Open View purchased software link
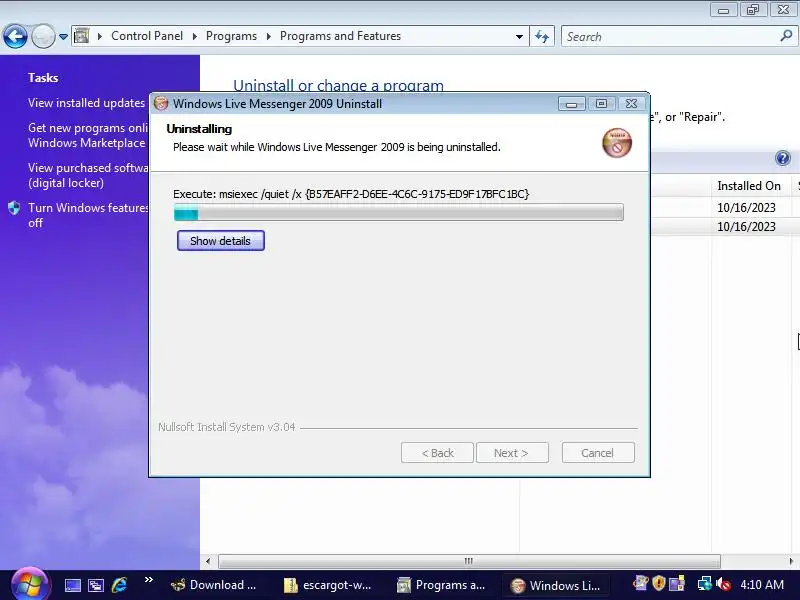This screenshot has height=600, width=800. (x=88, y=175)
